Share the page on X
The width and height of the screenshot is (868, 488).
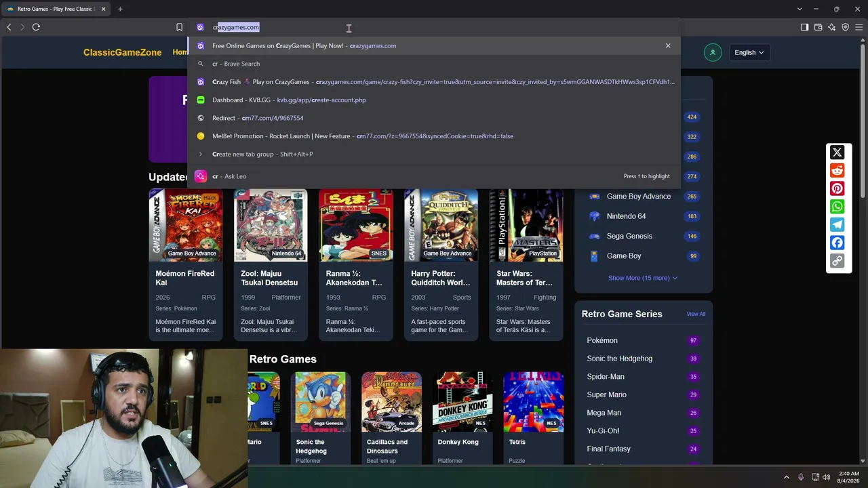click(837, 152)
